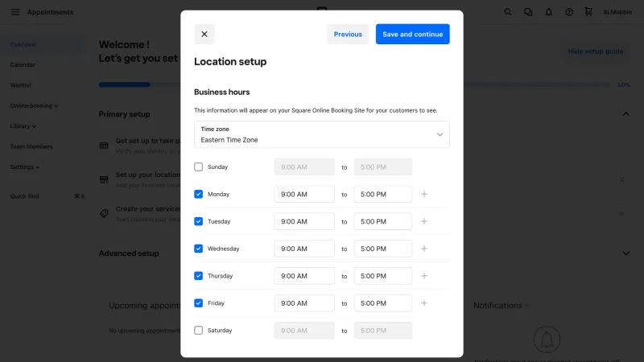Dismiss the Create your services step
Image resolution: width=644 pixels, height=362 pixels.
(621, 214)
